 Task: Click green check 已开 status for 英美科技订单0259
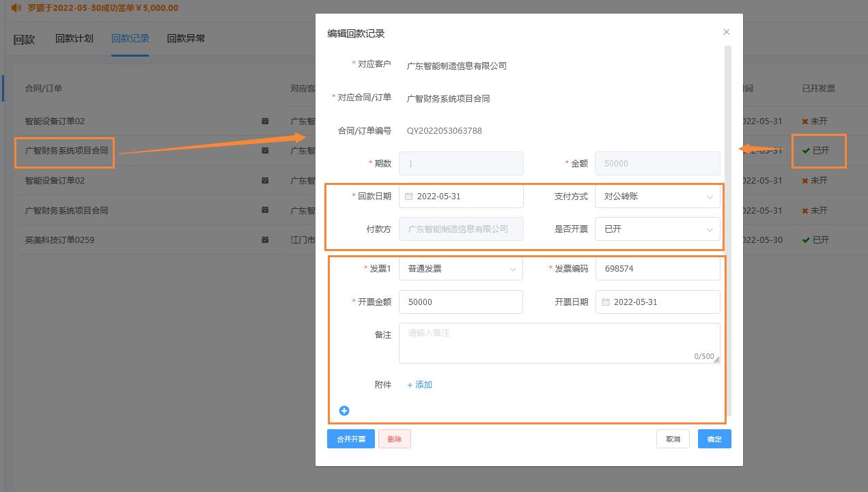(x=815, y=240)
